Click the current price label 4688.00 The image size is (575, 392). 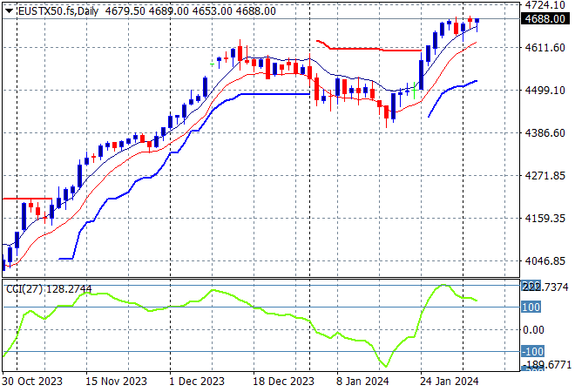click(545, 19)
